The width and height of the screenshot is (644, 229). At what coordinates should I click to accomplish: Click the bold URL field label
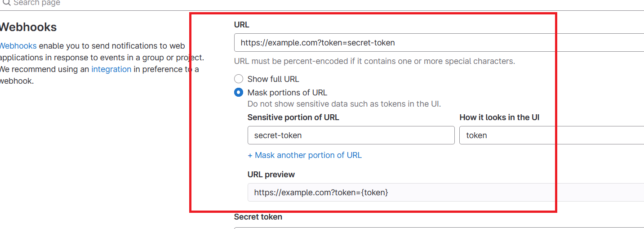241,25
